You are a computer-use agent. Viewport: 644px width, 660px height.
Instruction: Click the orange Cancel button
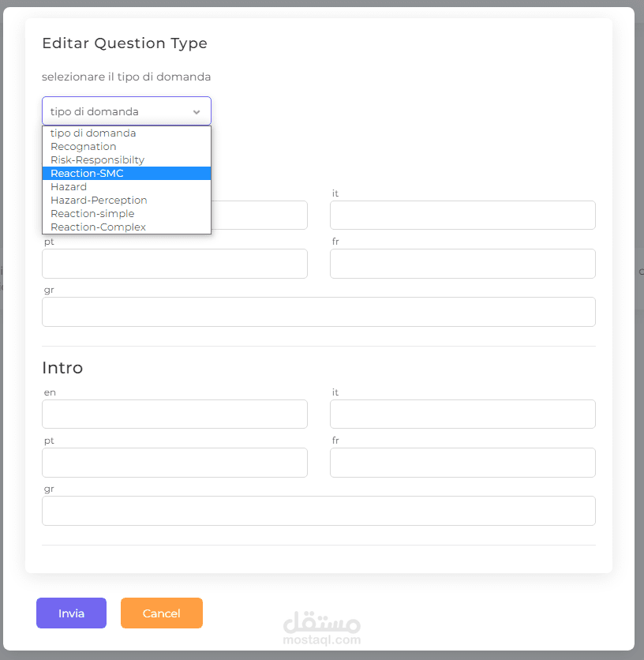162,613
